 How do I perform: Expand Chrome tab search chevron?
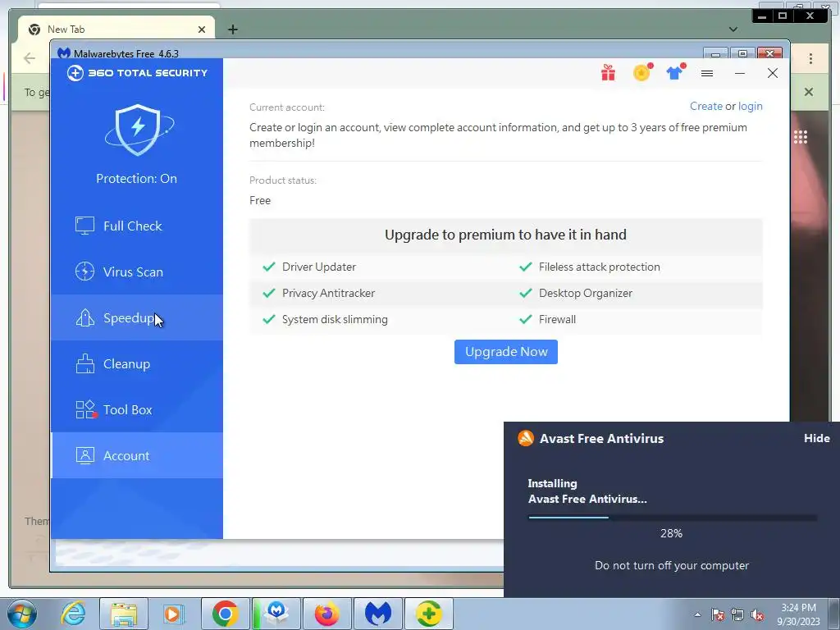click(x=733, y=30)
